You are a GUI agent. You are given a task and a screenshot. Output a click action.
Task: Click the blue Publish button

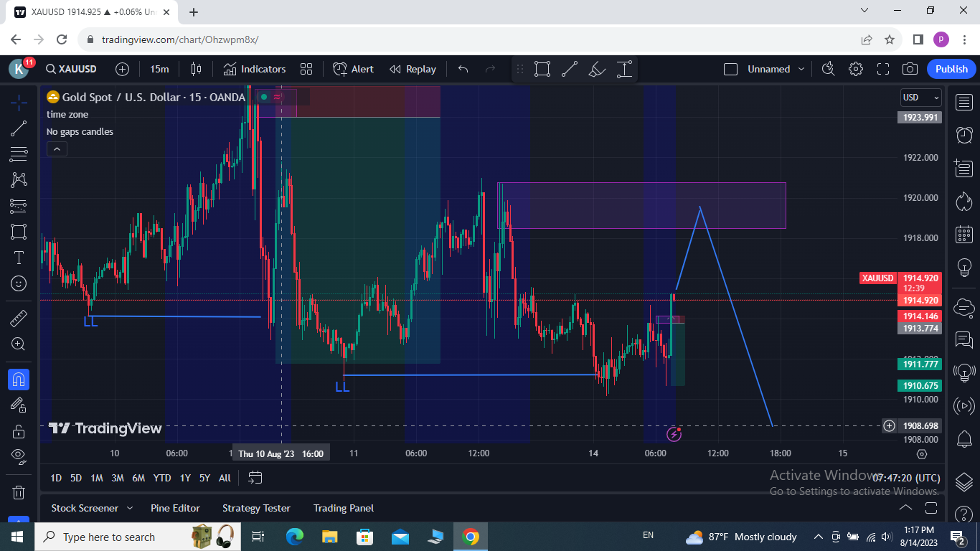951,69
